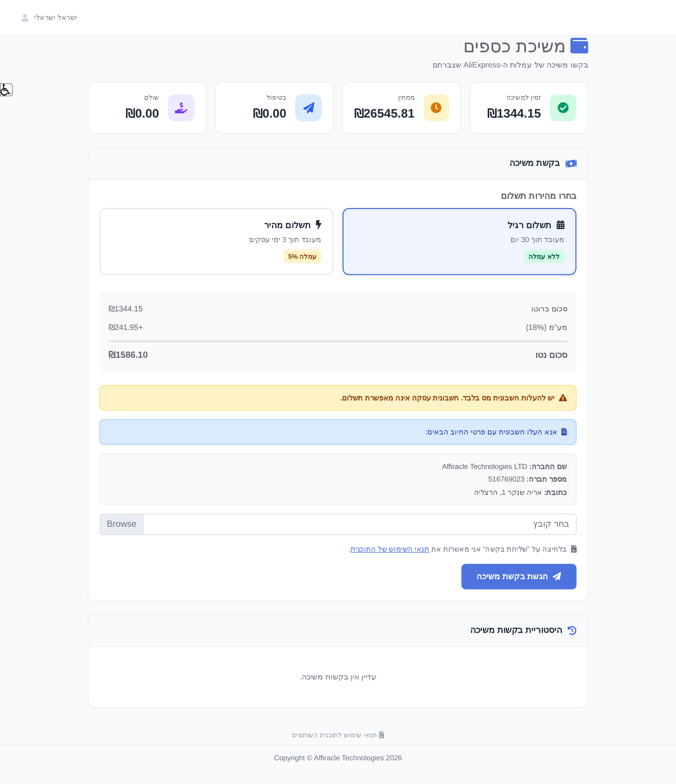The height and width of the screenshot is (784, 676).
Task: Click the user profile avatar icon
Action: pos(25,18)
